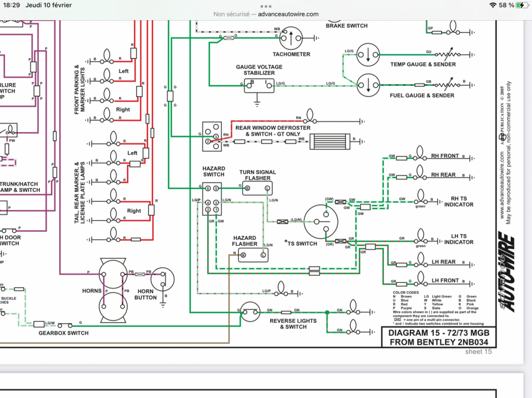Click the rear window defroster heater grid
The width and height of the screenshot is (532, 398).
(329, 142)
